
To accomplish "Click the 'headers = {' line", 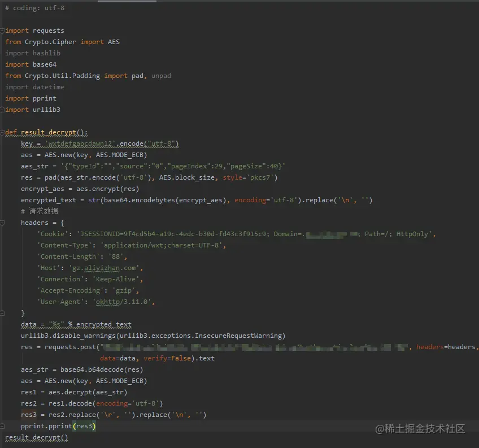I will [42, 223].
